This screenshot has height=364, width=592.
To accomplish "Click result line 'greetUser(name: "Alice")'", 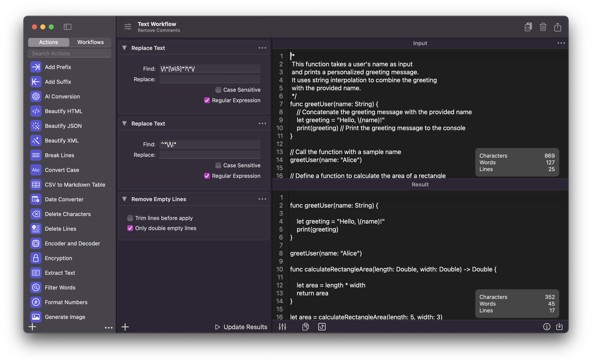I will [326, 253].
